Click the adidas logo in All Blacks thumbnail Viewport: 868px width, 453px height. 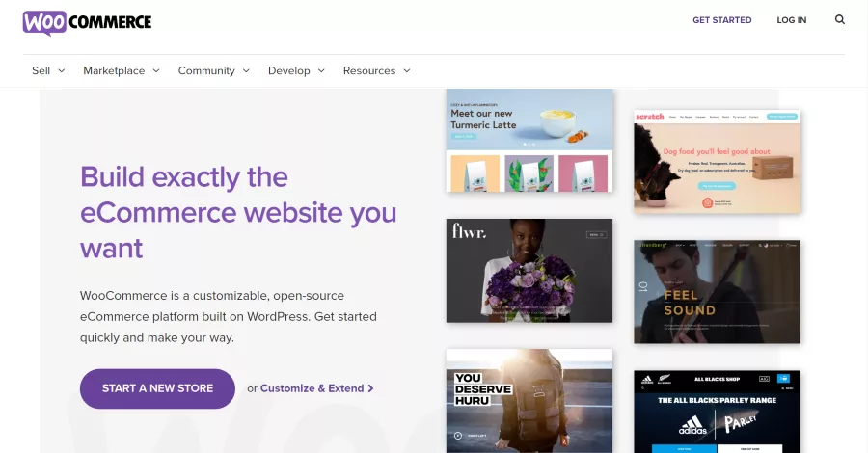[692, 426]
